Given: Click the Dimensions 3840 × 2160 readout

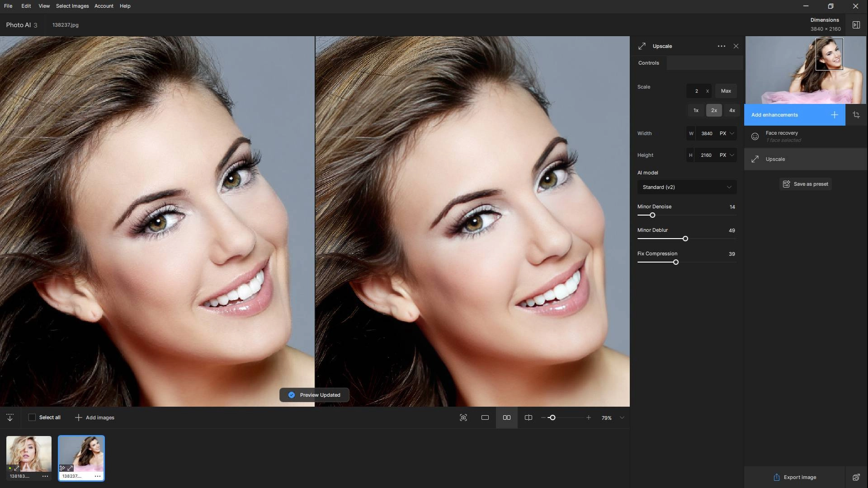Looking at the screenshot, I should coord(826,24).
